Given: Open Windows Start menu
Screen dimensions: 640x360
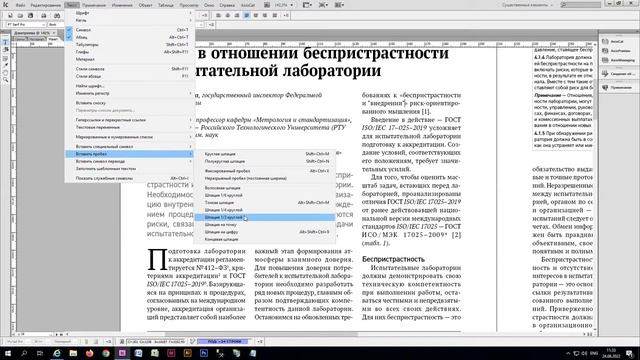Looking at the screenshot, I should (7, 353).
